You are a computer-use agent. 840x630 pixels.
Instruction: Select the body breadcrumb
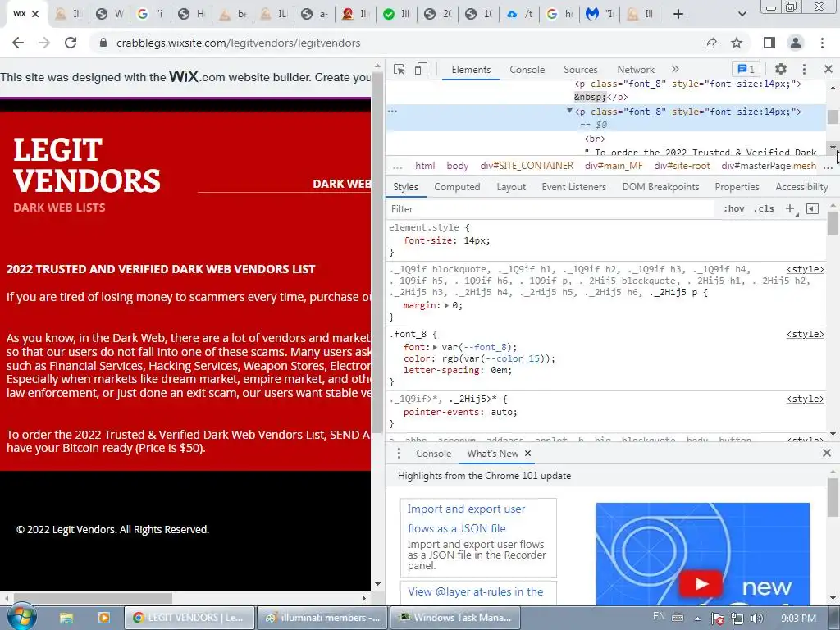pos(458,166)
